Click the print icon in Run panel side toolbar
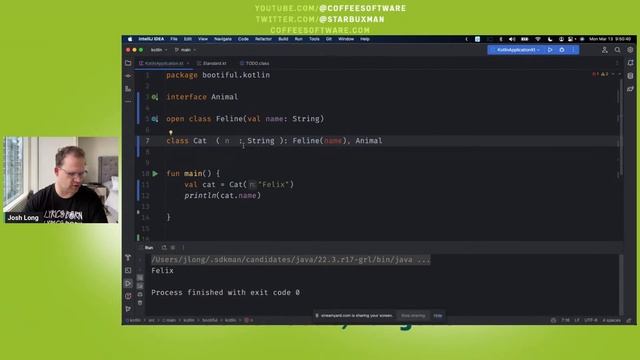Viewport: 640px width, 360px height. point(140,294)
